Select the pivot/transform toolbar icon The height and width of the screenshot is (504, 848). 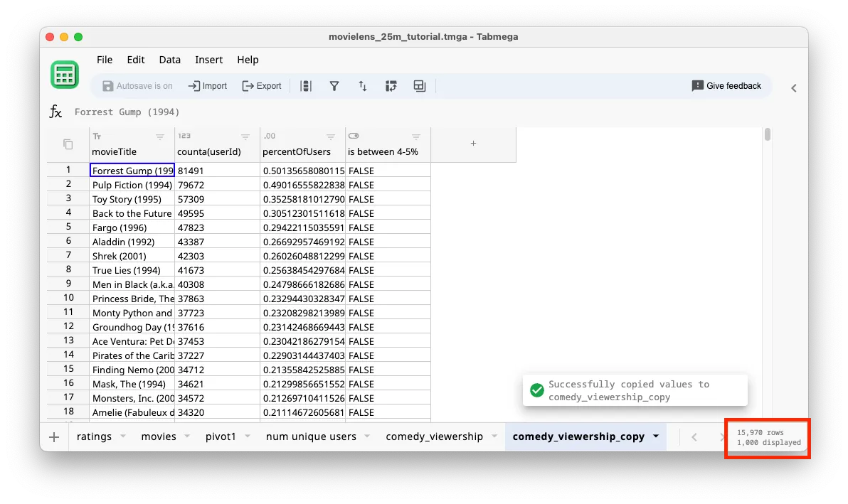(391, 86)
